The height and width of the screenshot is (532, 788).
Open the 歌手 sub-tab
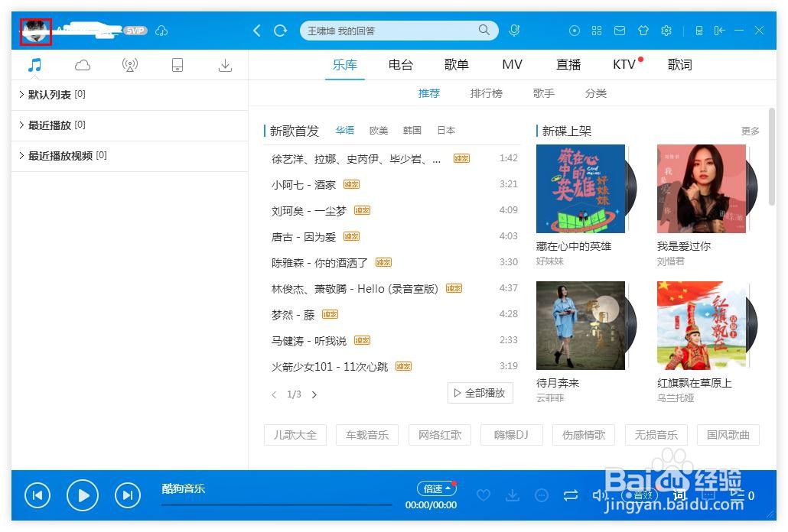(x=543, y=93)
